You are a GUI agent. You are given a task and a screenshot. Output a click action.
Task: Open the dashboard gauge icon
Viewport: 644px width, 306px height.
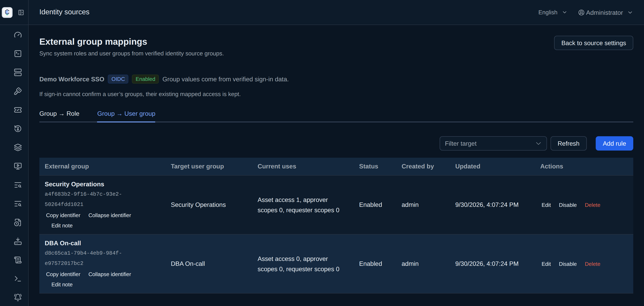pos(18,35)
